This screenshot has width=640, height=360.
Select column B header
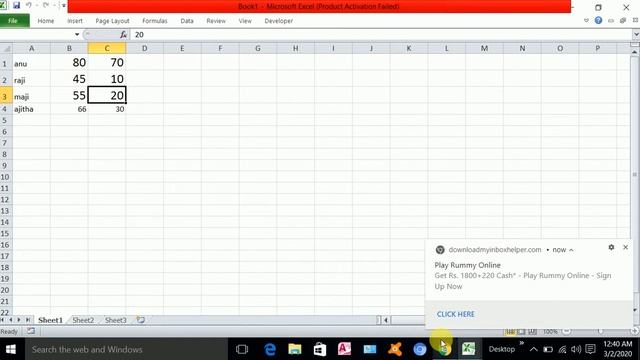[69, 49]
